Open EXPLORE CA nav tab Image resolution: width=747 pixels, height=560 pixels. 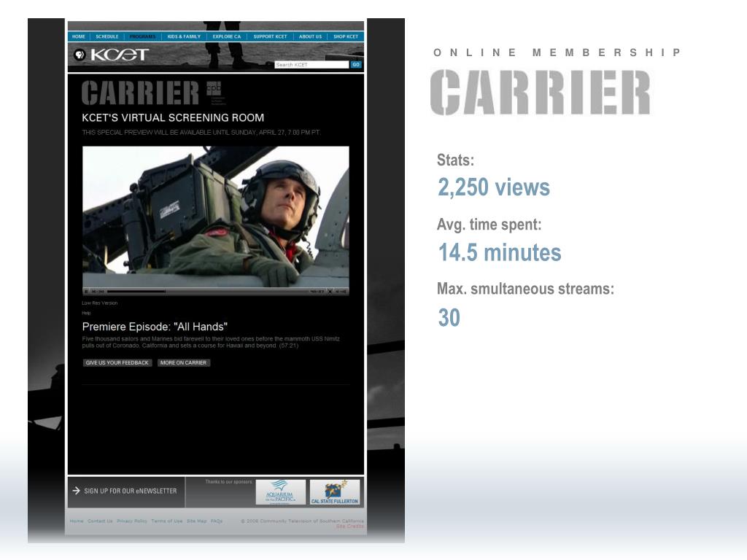pyautogui.click(x=227, y=36)
